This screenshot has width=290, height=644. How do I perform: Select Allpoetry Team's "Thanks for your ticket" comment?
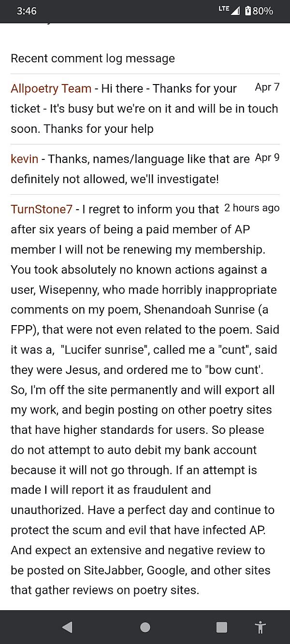(145, 109)
